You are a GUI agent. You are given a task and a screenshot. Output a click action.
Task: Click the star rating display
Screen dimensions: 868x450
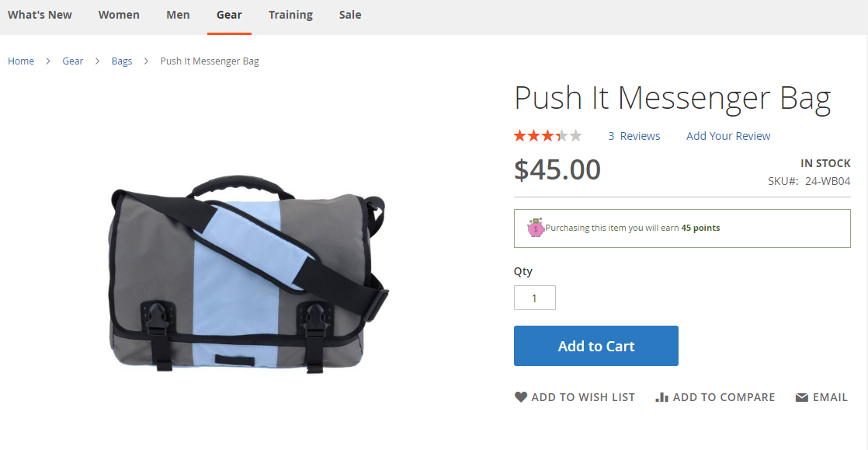[x=547, y=136]
